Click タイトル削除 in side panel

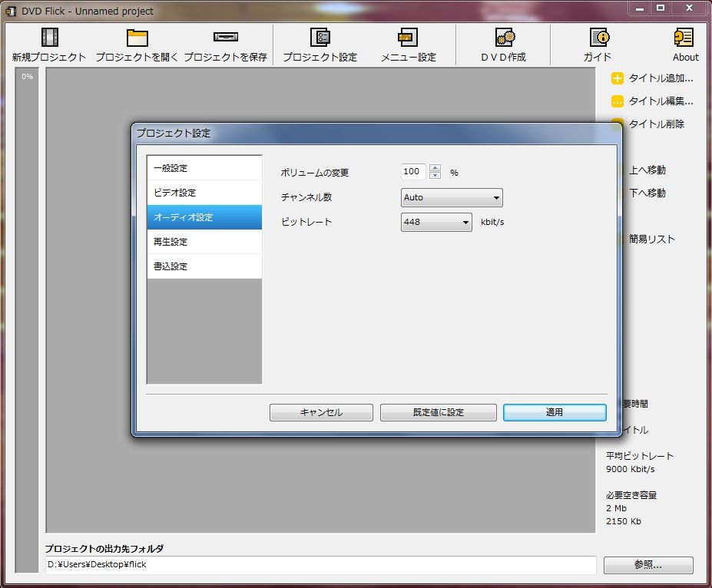tap(656, 124)
